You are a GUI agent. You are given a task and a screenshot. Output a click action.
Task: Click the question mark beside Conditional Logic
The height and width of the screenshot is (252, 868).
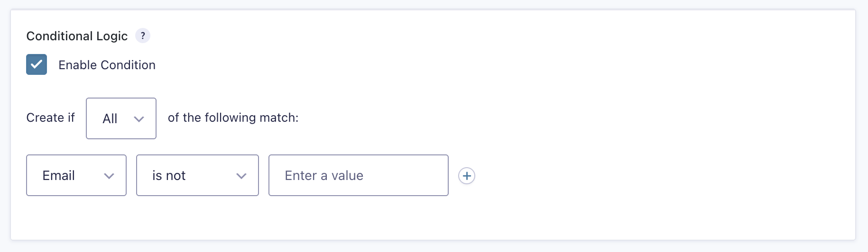click(x=143, y=36)
